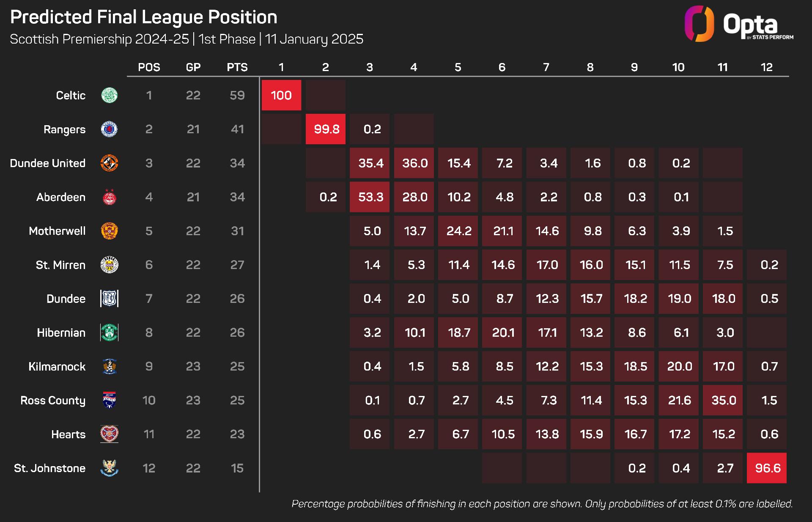Select the Motherwell club crest icon
This screenshot has height=522, width=812.
click(110, 231)
